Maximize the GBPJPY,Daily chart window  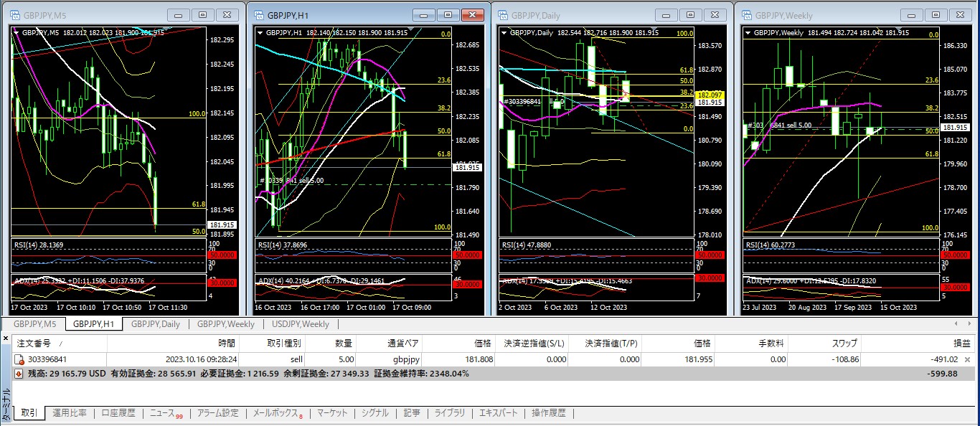(x=690, y=14)
